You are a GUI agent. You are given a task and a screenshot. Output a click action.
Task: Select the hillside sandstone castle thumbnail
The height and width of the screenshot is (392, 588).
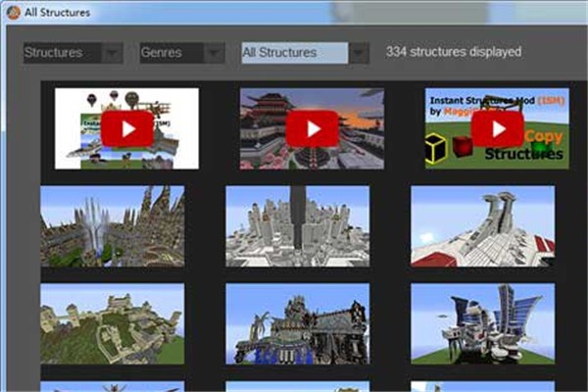(113, 323)
